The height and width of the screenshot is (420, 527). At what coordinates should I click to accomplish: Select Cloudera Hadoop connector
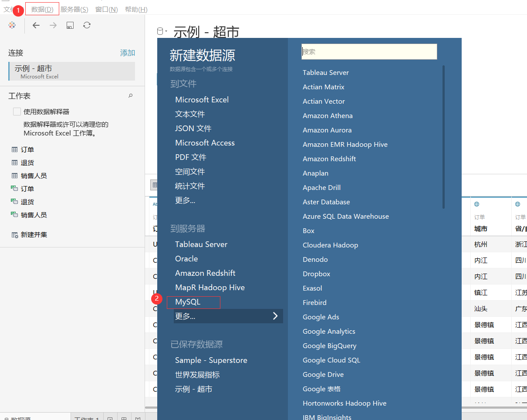pos(330,245)
